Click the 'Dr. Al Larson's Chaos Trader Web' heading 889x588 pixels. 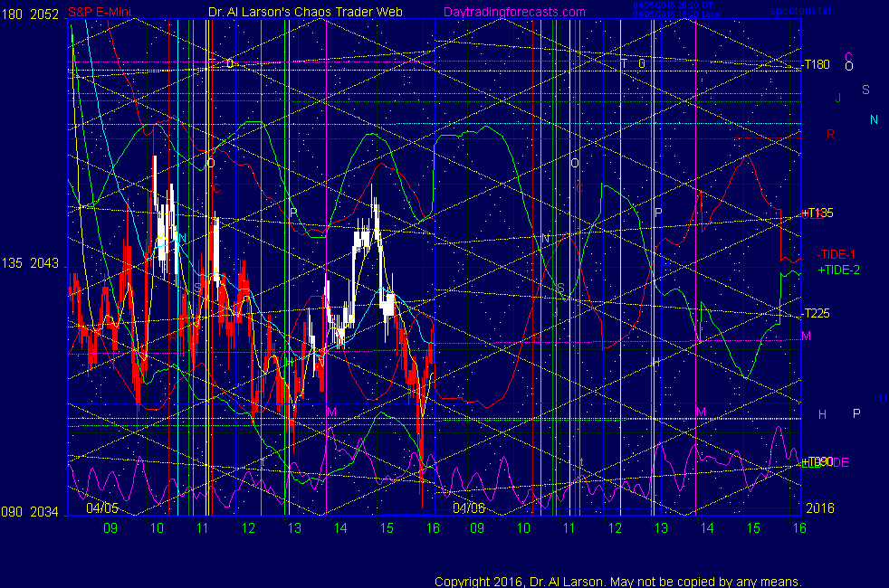click(x=306, y=12)
